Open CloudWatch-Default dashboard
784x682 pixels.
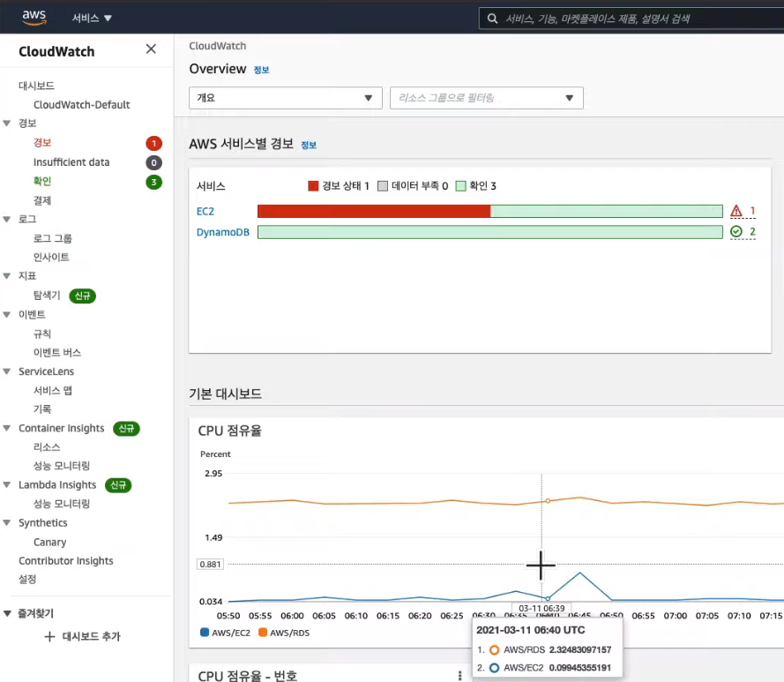click(x=81, y=105)
